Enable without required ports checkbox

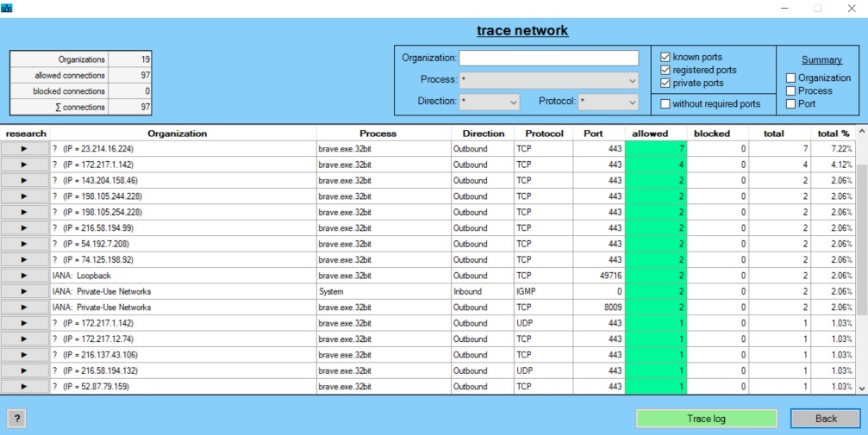pyautogui.click(x=665, y=103)
